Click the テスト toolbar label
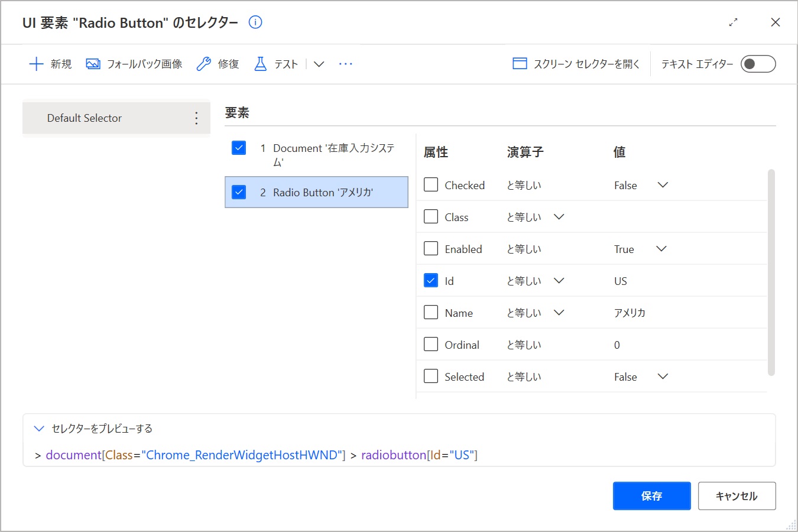Image resolution: width=798 pixels, height=532 pixels. click(286, 64)
